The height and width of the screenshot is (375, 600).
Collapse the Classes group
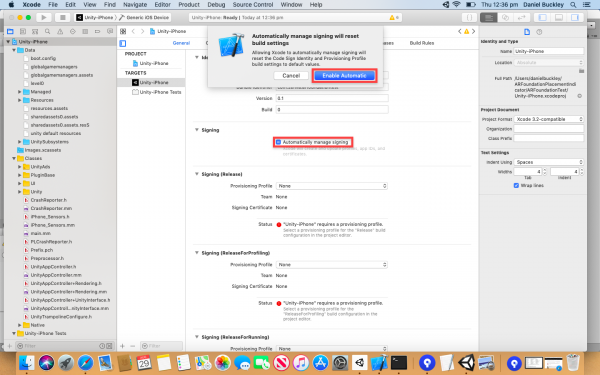coord(14,158)
